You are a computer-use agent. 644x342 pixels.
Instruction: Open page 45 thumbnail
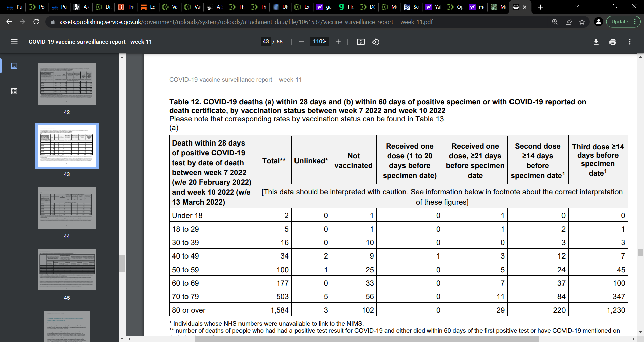67,270
